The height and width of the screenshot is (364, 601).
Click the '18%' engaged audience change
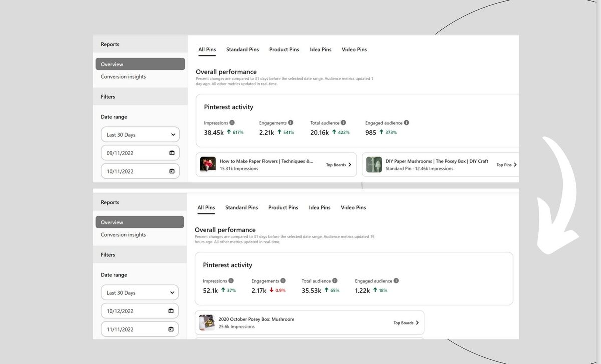pos(383,291)
